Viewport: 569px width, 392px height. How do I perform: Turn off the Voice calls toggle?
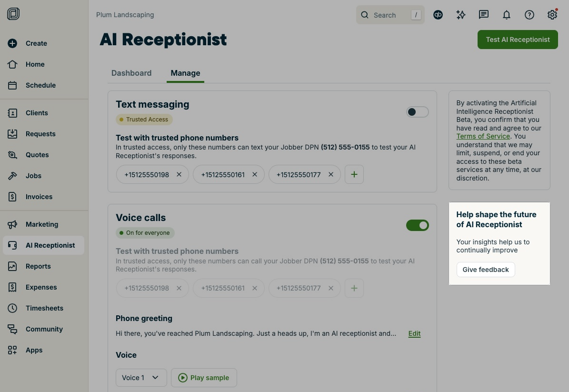tap(417, 225)
